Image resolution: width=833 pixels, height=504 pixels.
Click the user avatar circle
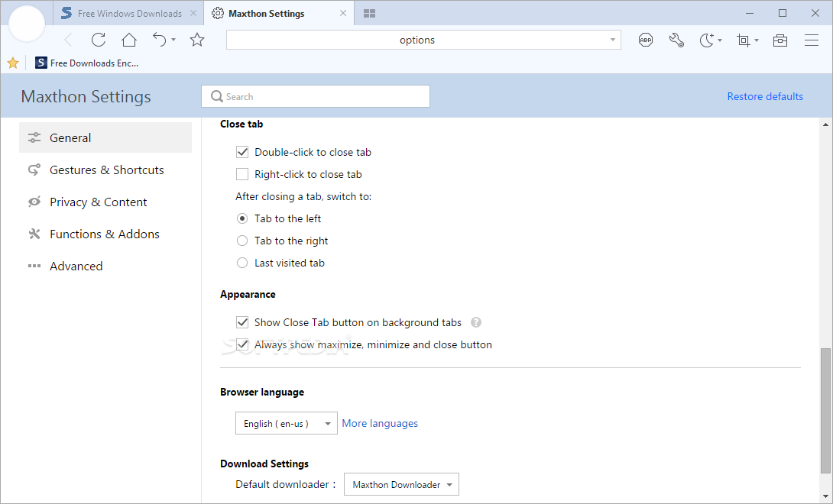(x=27, y=24)
